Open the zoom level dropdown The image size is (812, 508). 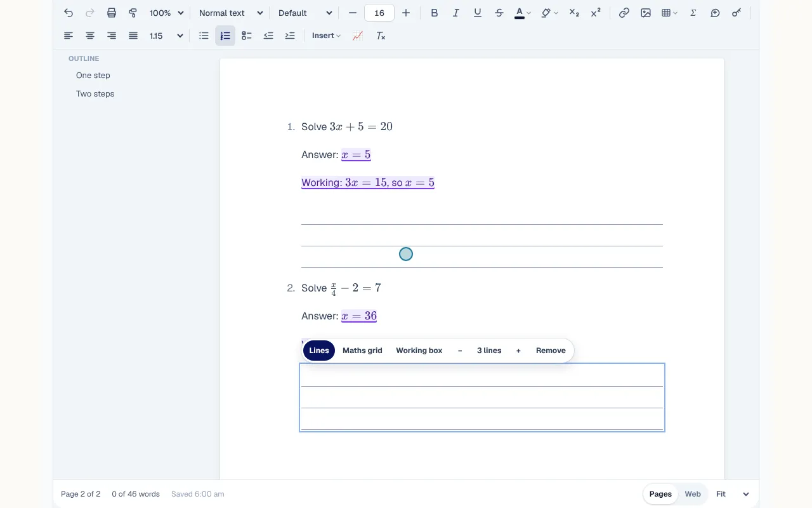[166, 13]
